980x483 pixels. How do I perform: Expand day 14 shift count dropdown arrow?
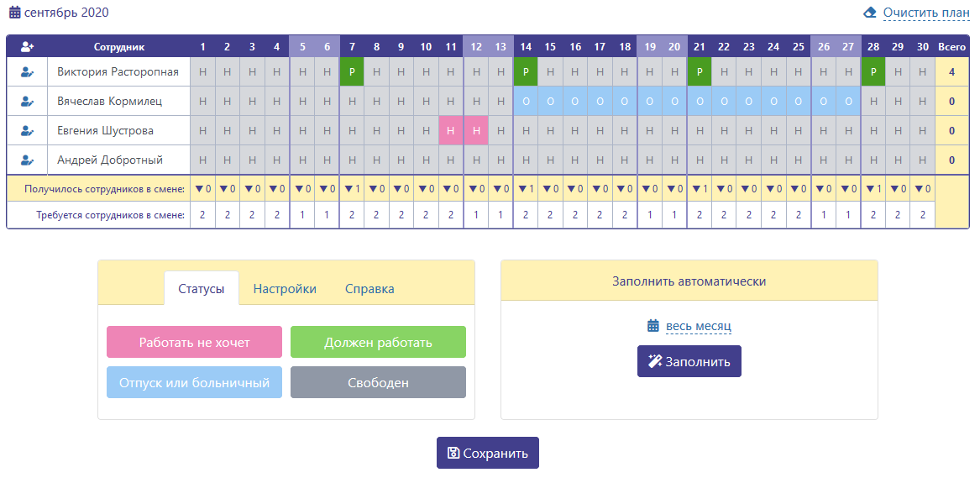(521, 189)
